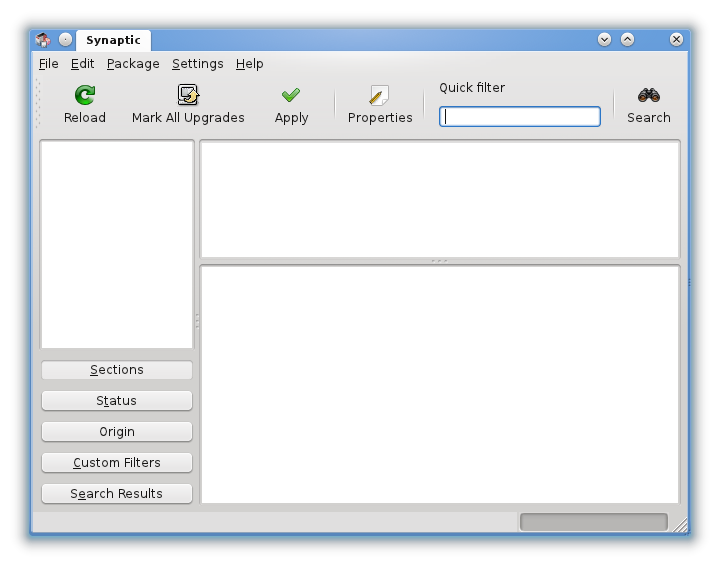Click the Synaptic app icon in title bar
The width and height of the screenshot is (720, 565).
coord(43,40)
